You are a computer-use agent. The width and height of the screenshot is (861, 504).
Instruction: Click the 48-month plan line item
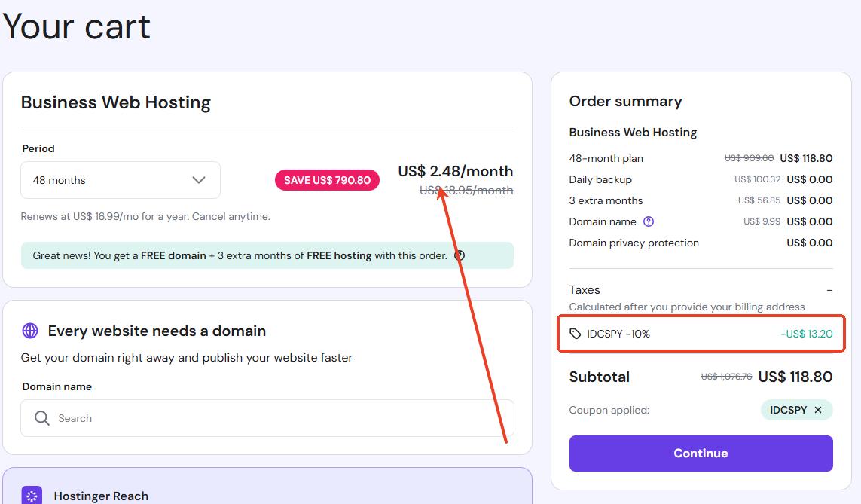[x=606, y=158]
